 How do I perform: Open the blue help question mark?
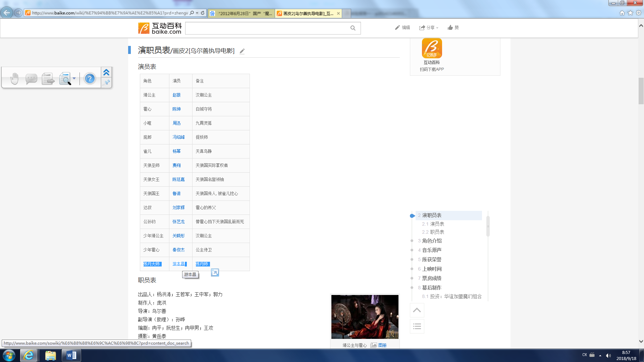(90, 79)
